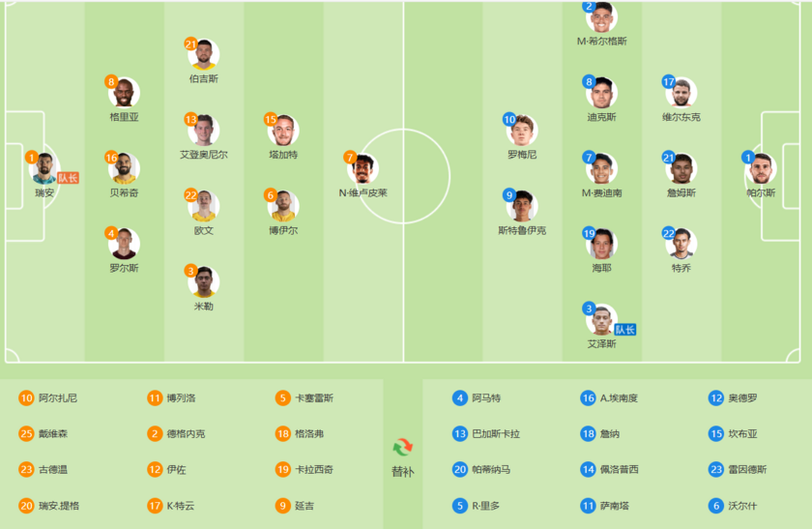This screenshot has width=812, height=529.
Task: Select the blue number 4 badge for 阿马特
Action: (459, 397)
